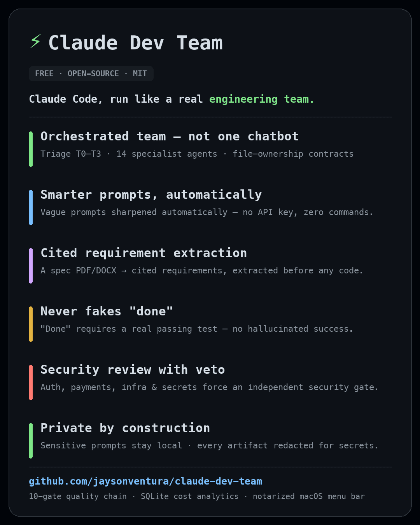Select the 'Orchestrated team — not one chatbot' heading
The height and width of the screenshot is (525, 420).
point(170,136)
